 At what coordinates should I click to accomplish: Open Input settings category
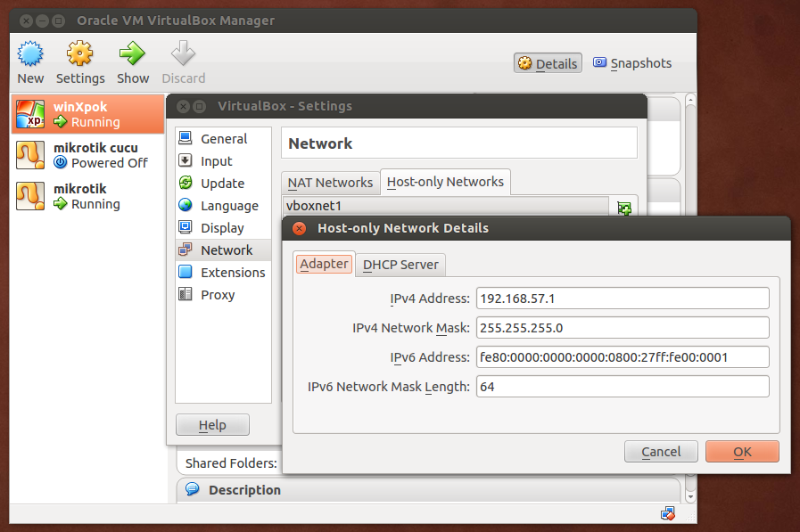[x=224, y=161]
